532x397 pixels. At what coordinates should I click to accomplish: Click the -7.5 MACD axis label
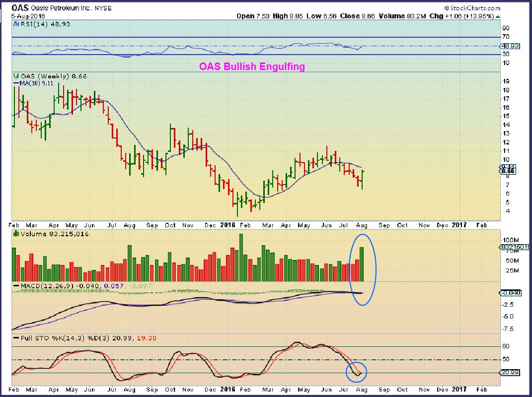coord(508,329)
